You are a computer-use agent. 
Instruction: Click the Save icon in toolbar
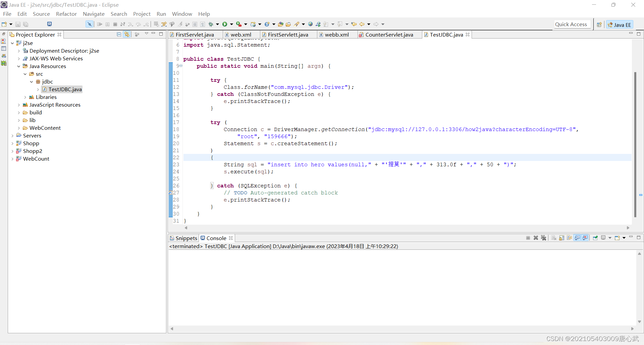18,24
